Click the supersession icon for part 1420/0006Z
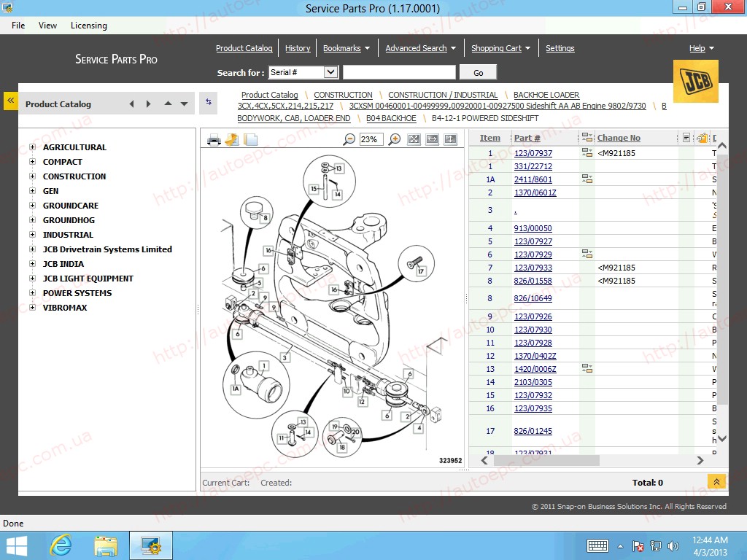Screen dimensions: 747x560 587,368
